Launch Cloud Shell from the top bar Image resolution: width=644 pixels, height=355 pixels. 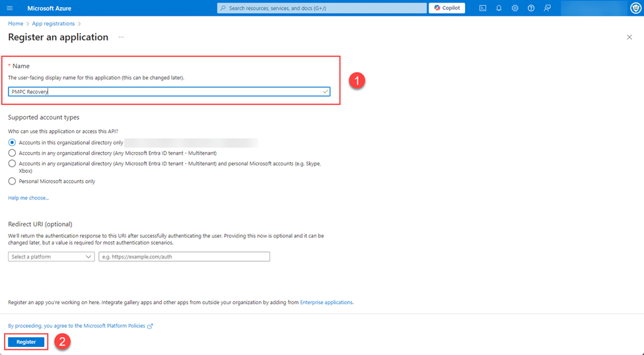[x=483, y=8]
